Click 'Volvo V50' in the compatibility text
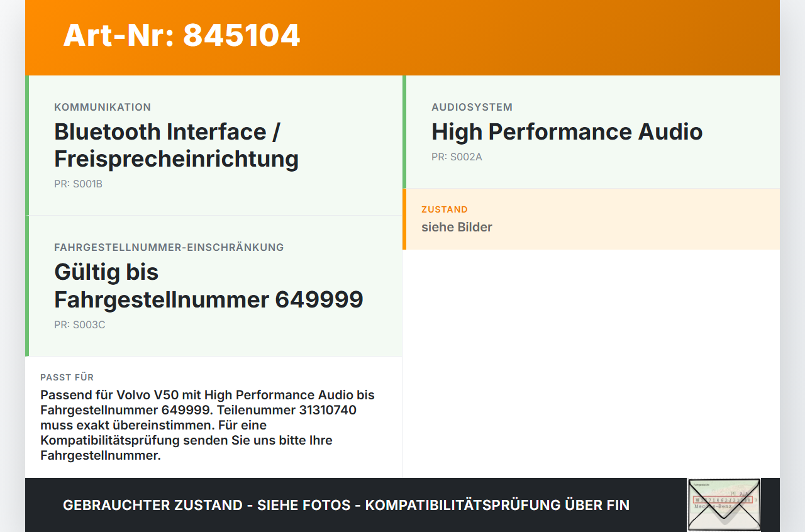Viewport: 805px width, 532px height. click(146, 395)
